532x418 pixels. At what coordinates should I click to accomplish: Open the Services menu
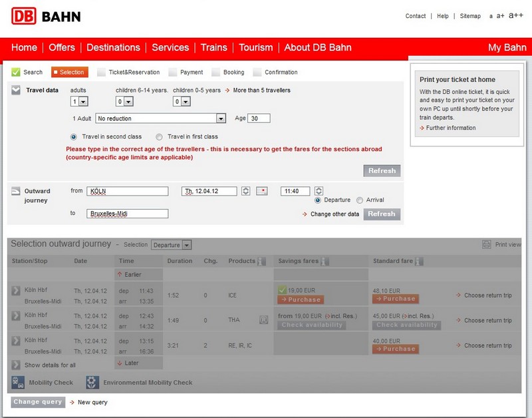point(170,47)
